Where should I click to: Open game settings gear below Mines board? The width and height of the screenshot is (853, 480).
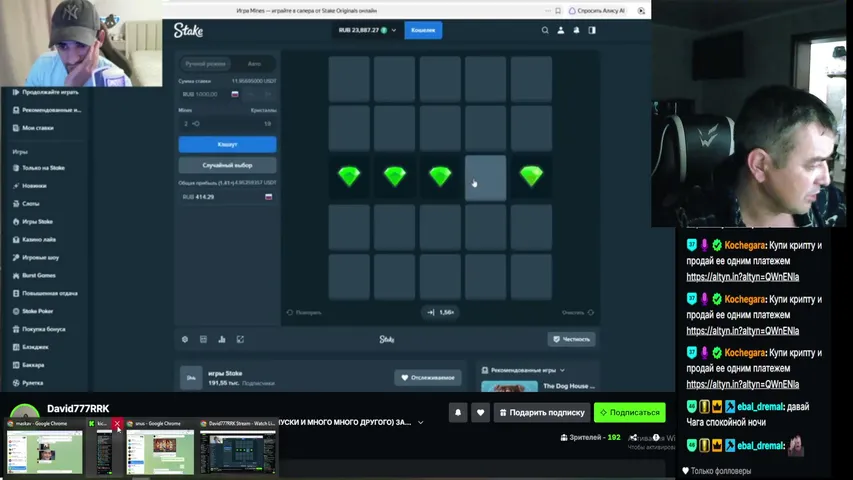[x=185, y=339]
